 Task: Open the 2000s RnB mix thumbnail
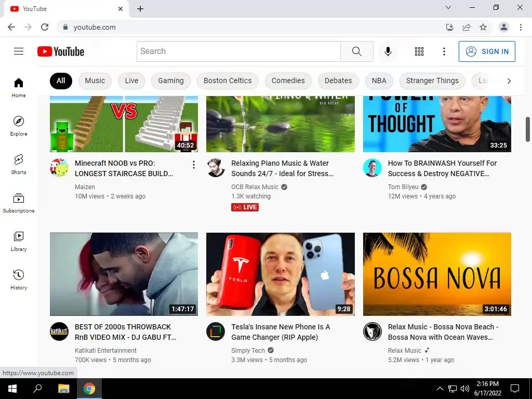pyautogui.click(x=124, y=274)
